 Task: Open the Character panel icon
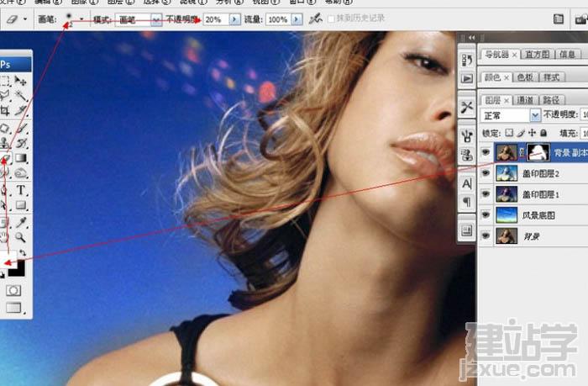pos(467,183)
